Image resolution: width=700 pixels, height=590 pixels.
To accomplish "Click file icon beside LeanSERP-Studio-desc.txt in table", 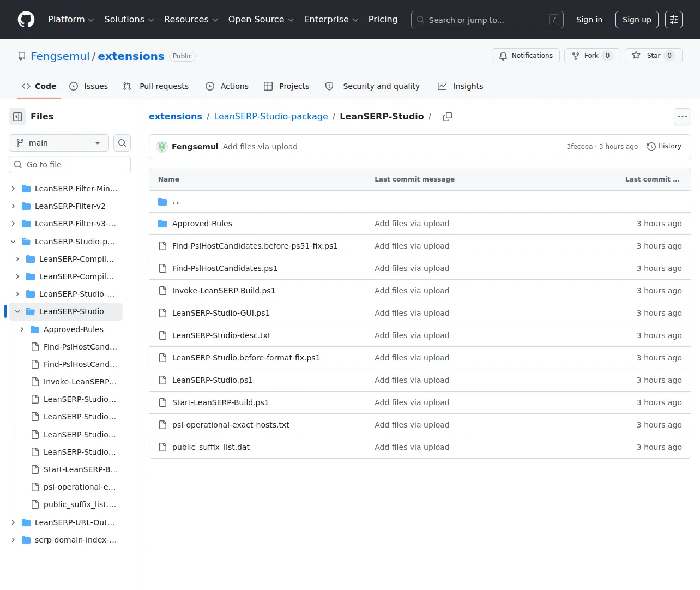I will pos(162,335).
